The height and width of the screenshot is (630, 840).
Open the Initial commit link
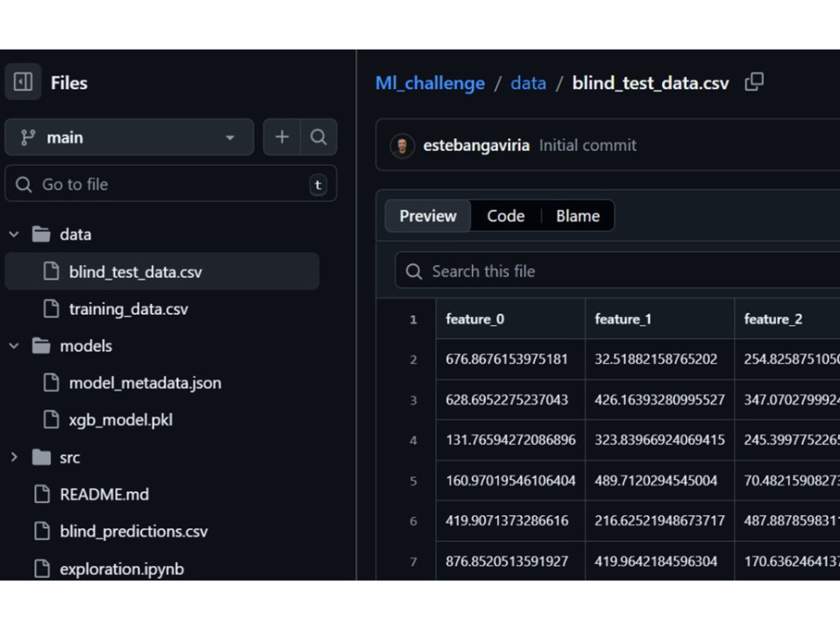588,145
